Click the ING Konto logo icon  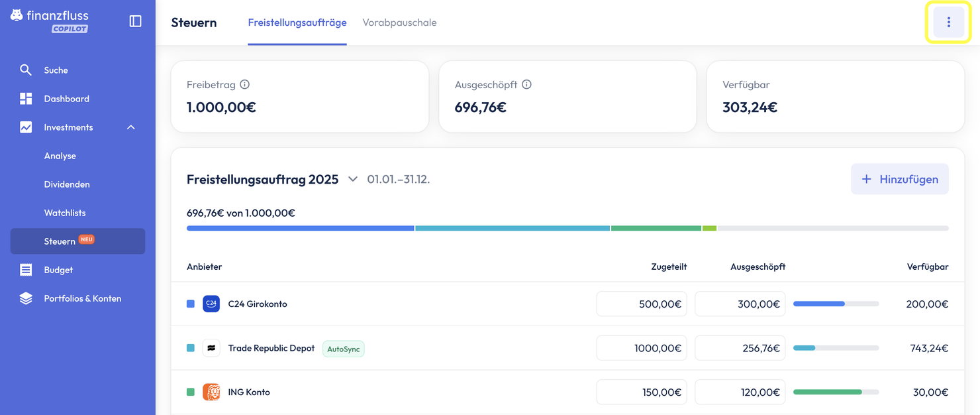[x=211, y=392]
